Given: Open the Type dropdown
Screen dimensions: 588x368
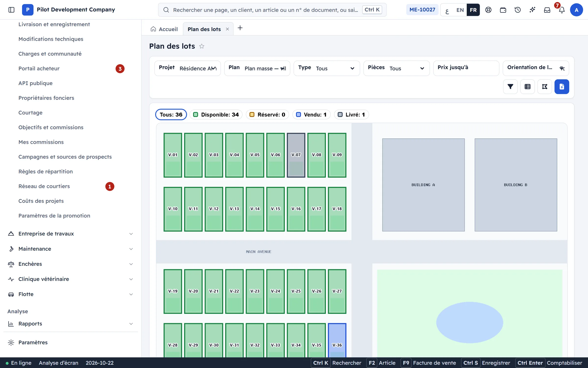Looking at the screenshot, I should coord(327,68).
